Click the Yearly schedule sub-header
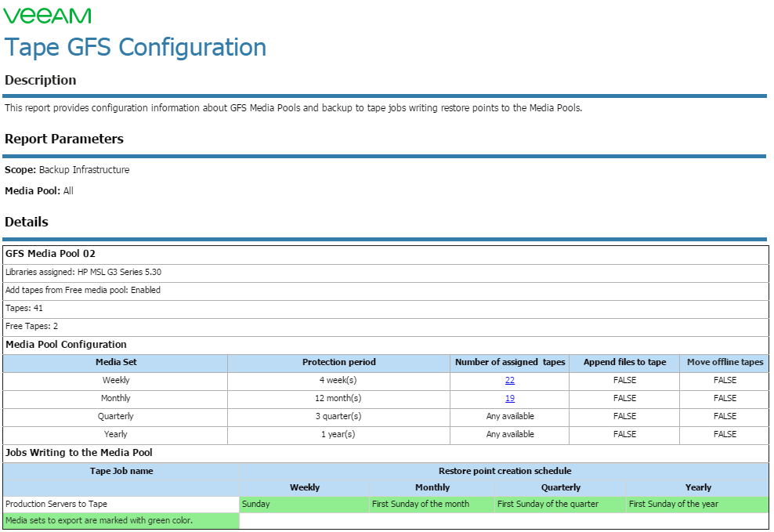Image resolution: width=774 pixels, height=532 pixels. point(697,488)
